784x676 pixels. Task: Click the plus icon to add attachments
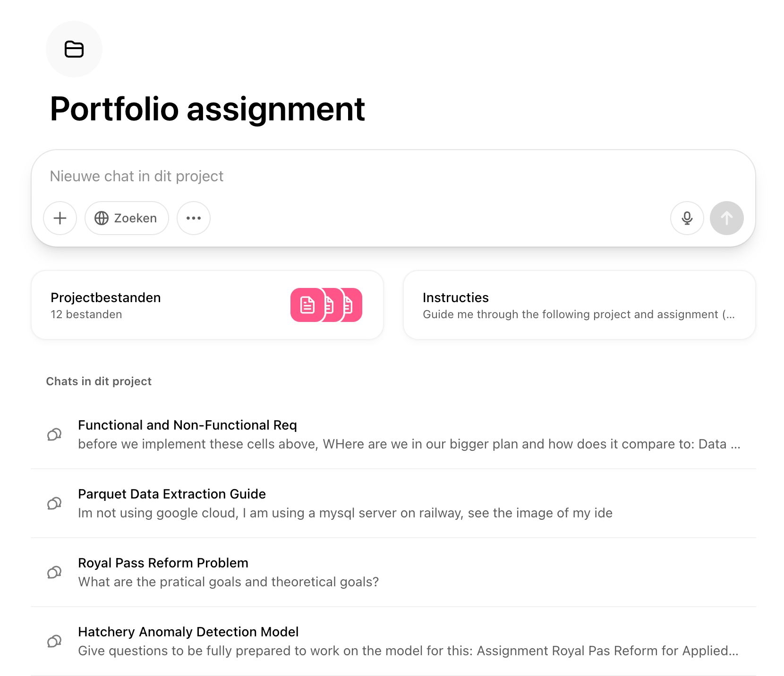pyautogui.click(x=60, y=218)
